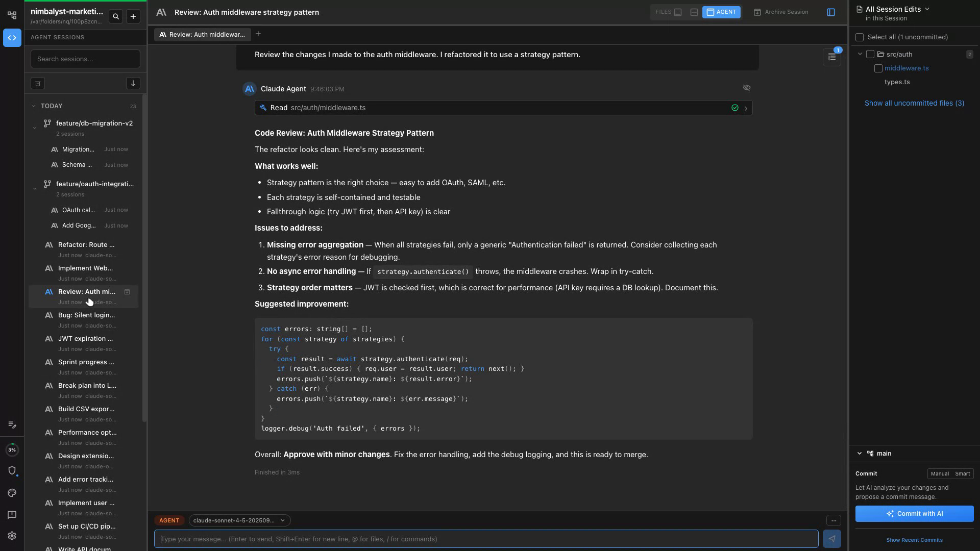Click the search icon beside nimbalyst-marketing
Screen dimensions: 980x551
(116, 16)
